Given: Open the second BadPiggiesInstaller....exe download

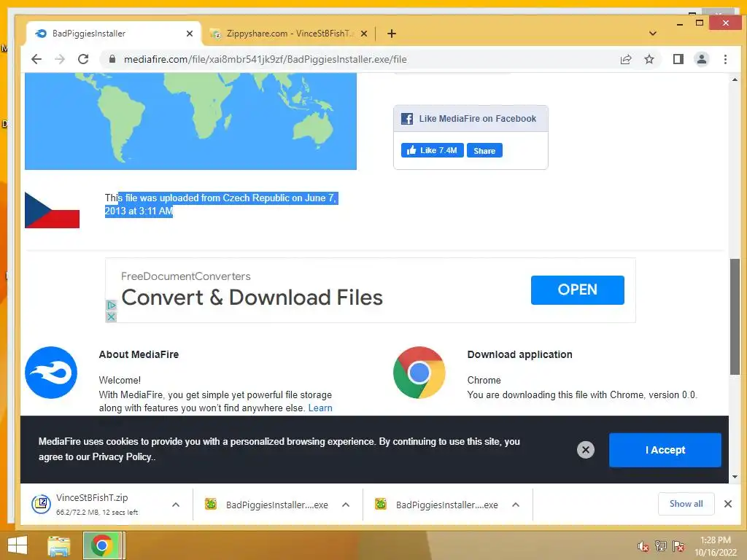Looking at the screenshot, I should pos(437,505).
